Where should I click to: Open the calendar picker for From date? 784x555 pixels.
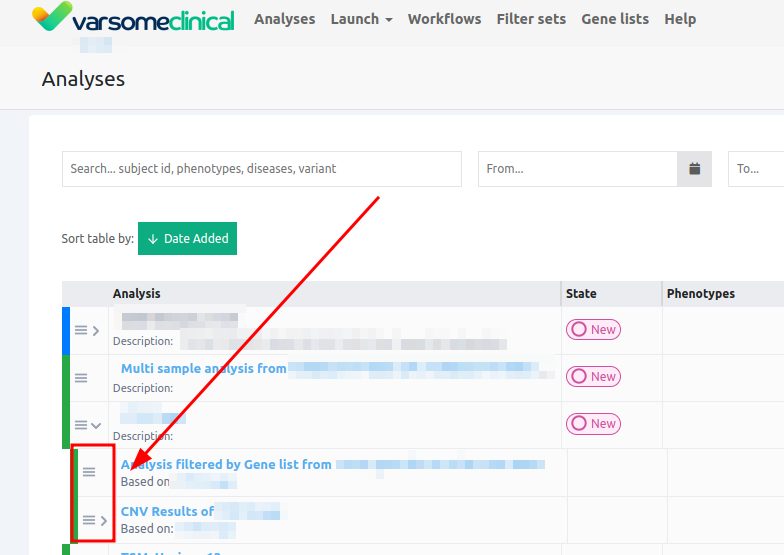[694, 169]
